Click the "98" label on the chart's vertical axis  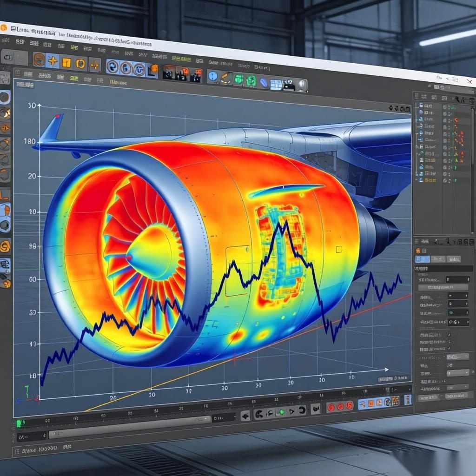[x=33, y=246]
